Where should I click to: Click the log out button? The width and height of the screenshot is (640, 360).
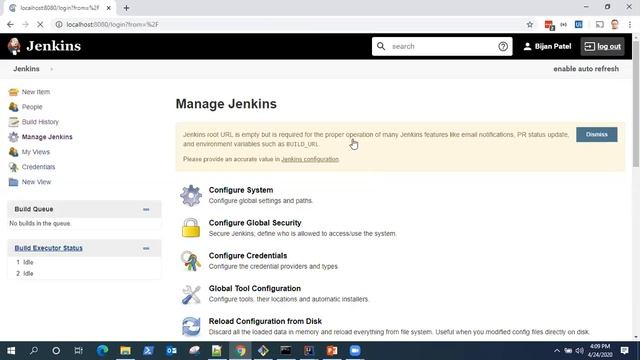602,47
